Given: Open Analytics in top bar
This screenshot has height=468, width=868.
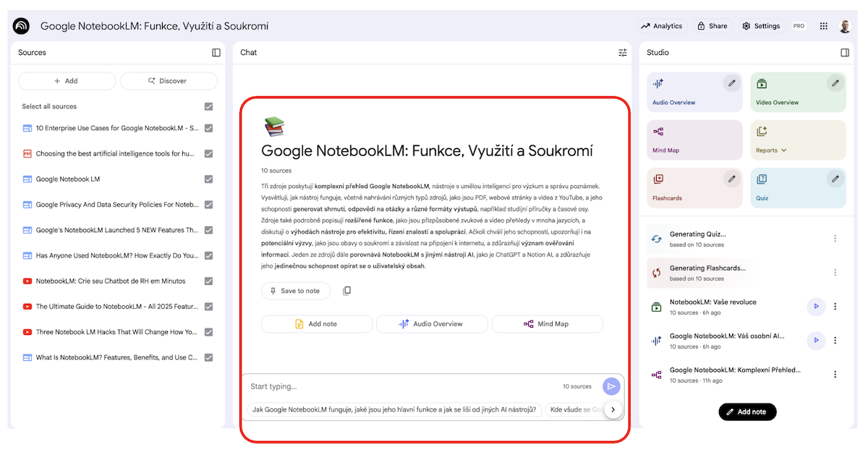Looking at the screenshot, I should pyautogui.click(x=661, y=26).
